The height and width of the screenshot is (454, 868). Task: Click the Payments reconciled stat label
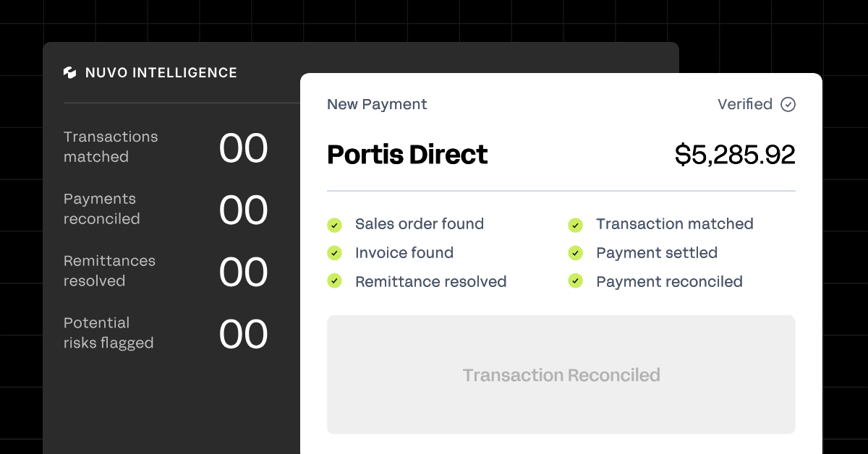(x=102, y=209)
